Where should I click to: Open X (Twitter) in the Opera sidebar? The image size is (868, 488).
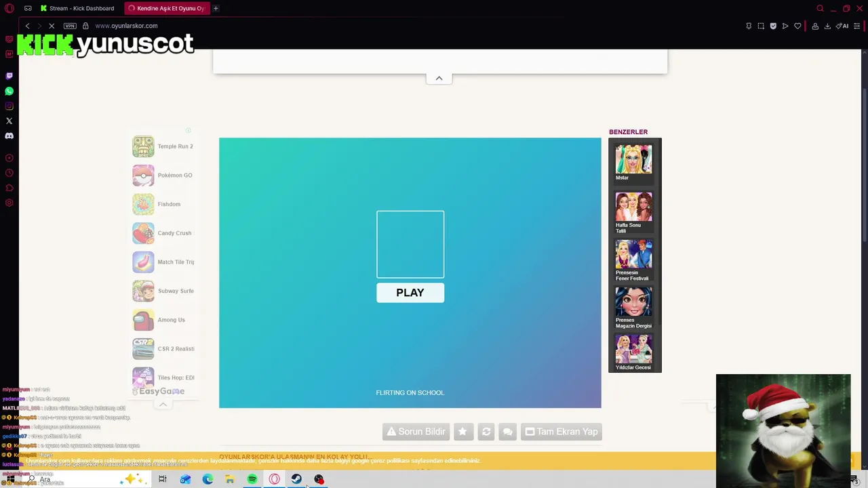click(x=9, y=121)
